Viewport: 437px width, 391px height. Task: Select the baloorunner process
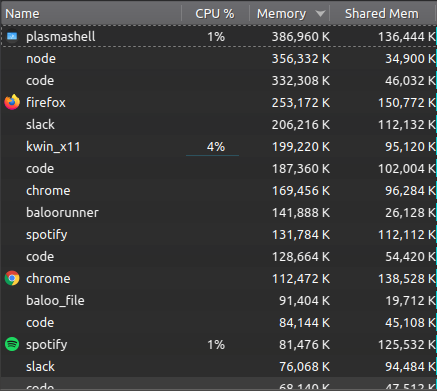219,212
